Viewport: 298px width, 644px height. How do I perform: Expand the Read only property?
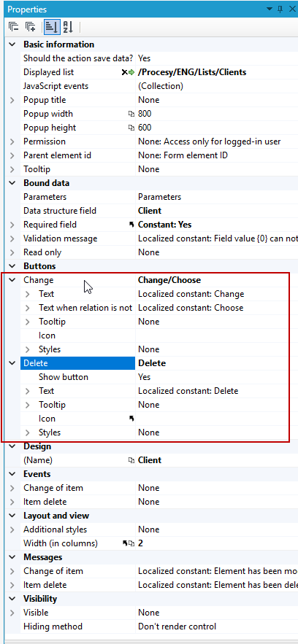tap(12, 252)
